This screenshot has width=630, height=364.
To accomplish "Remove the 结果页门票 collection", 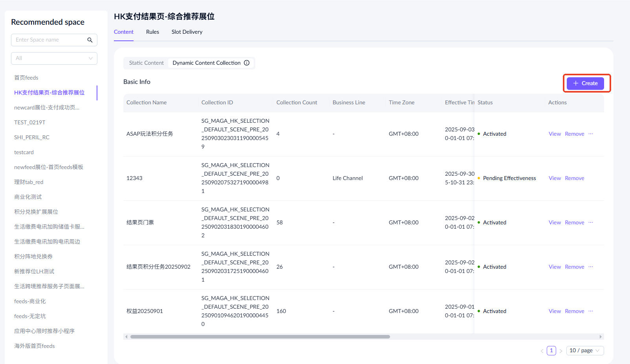I will coord(574,222).
